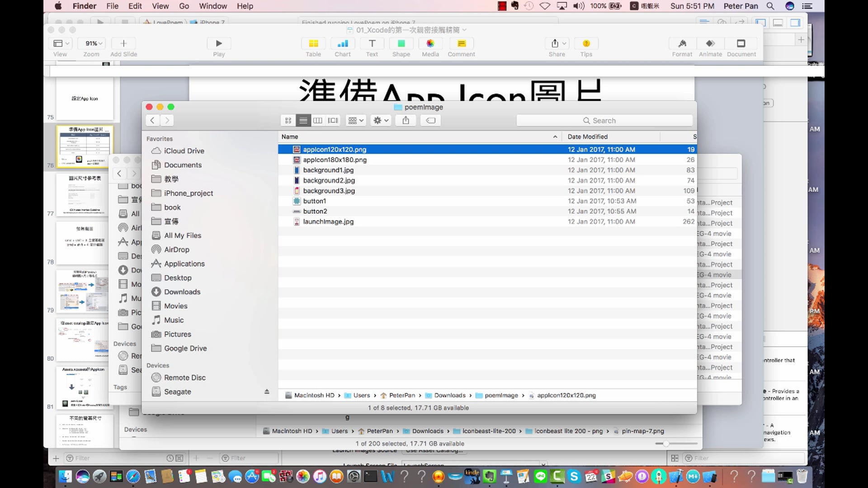The height and width of the screenshot is (488, 868).
Task: Switch Finder to Cover Flow view
Action: 333,120
